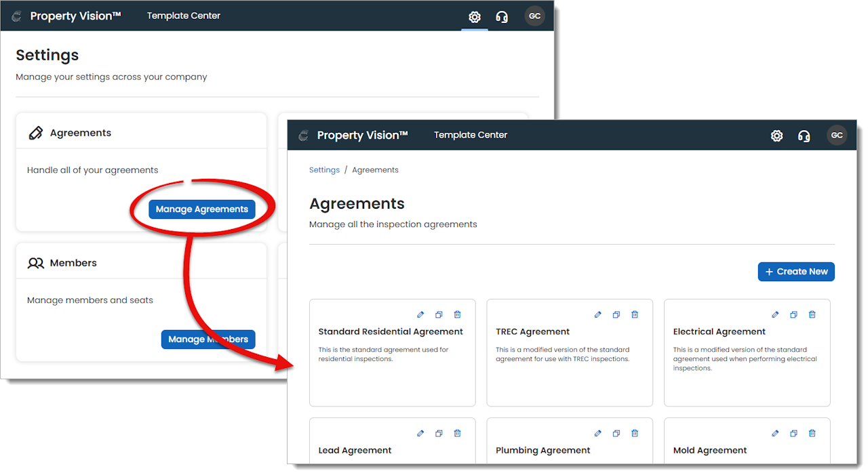Edit the Lead Agreement
This screenshot has height=475, width=868.
click(x=420, y=433)
